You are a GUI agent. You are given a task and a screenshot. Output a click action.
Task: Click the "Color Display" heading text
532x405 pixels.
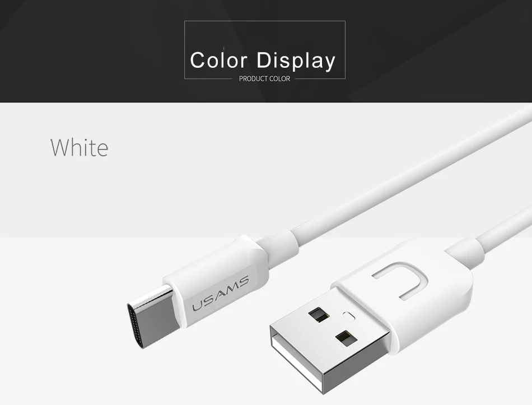(x=263, y=60)
